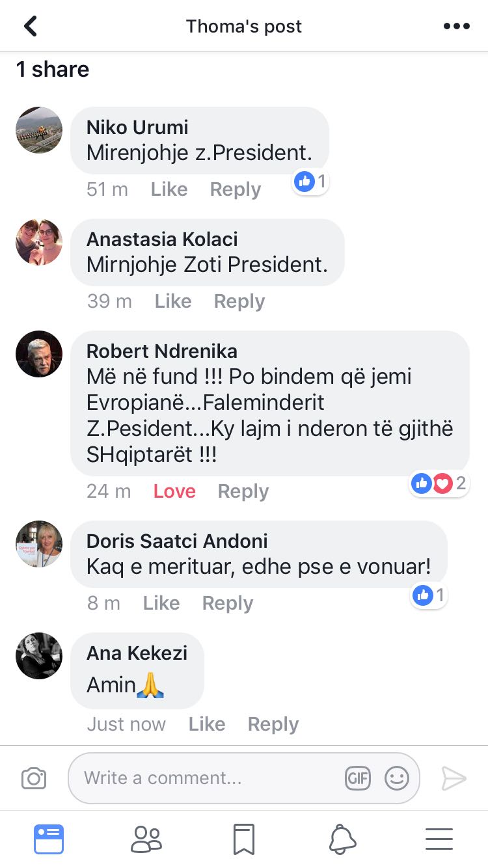Viewport: 488px width, 868px height.
Task: Open the Friends tab icon
Action: click(x=146, y=839)
